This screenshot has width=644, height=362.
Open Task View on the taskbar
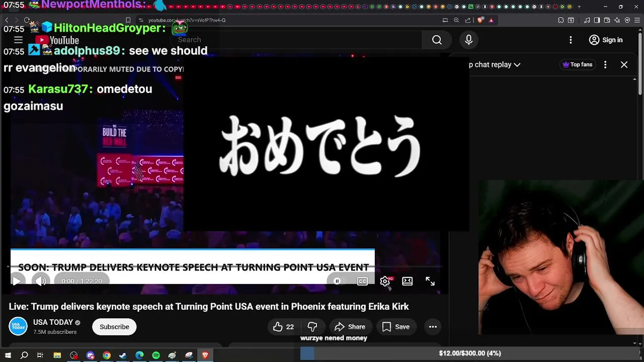pos(40,355)
